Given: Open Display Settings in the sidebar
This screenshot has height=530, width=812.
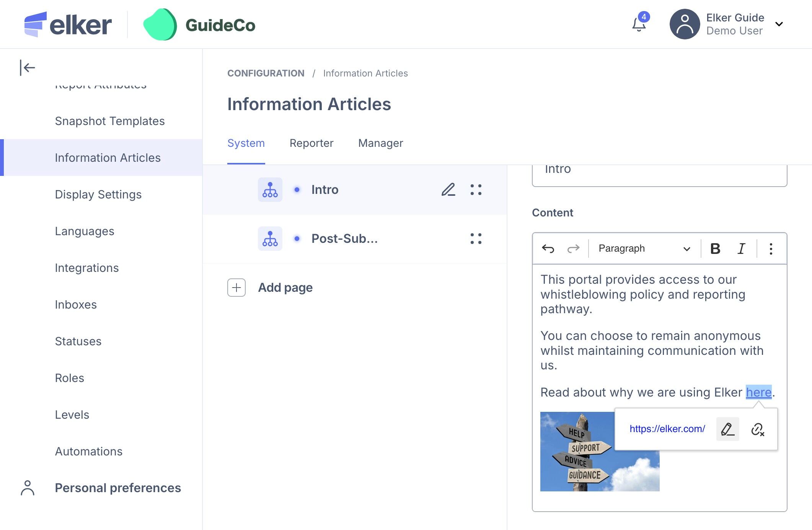Looking at the screenshot, I should (x=98, y=194).
